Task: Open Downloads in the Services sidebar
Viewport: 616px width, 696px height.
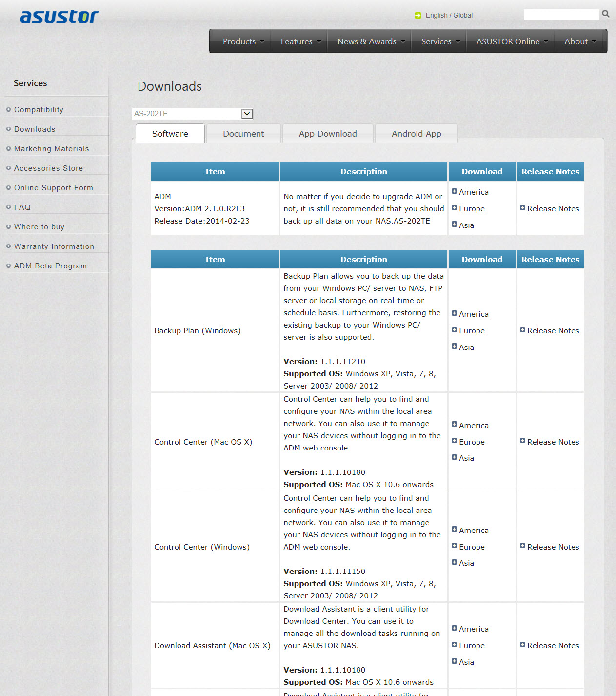Action: pos(35,129)
